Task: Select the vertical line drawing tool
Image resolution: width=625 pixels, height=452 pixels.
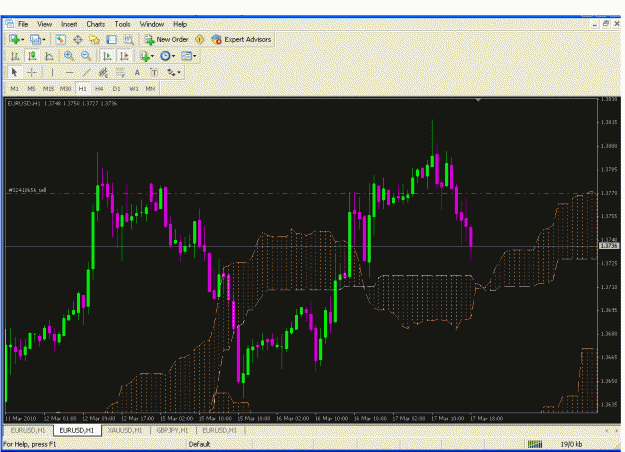Action: (x=52, y=73)
